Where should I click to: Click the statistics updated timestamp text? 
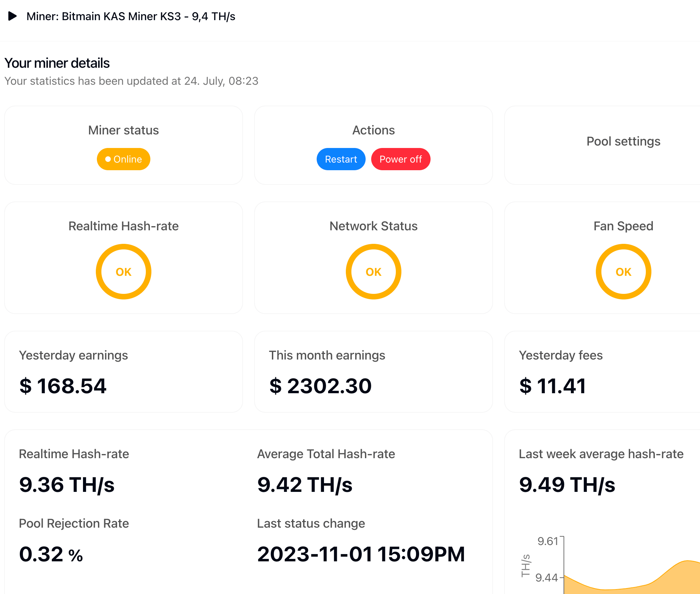131,81
